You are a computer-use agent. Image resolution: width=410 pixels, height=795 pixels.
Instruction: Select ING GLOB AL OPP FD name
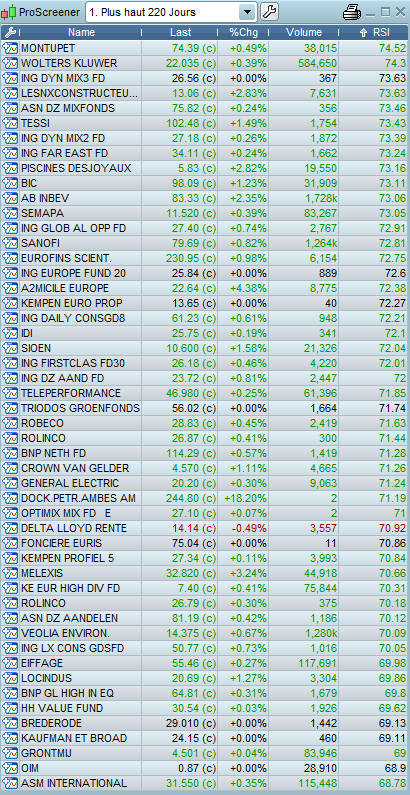point(73,228)
